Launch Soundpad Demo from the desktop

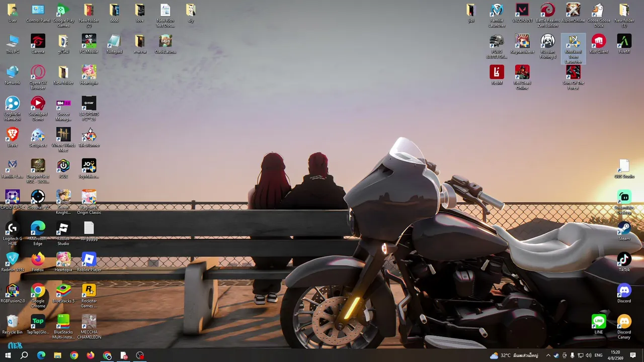tap(38, 108)
